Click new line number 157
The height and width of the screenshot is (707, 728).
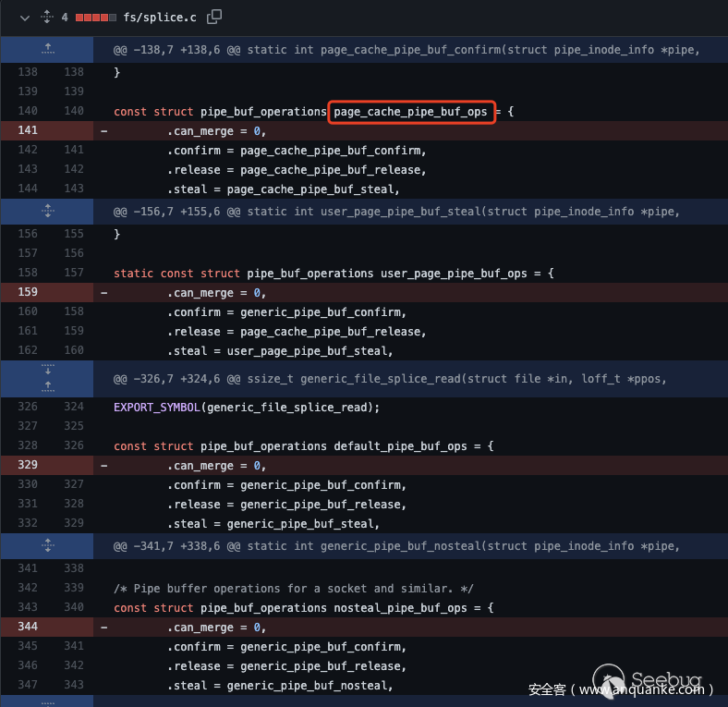pyautogui.click(x=74, y=273)
